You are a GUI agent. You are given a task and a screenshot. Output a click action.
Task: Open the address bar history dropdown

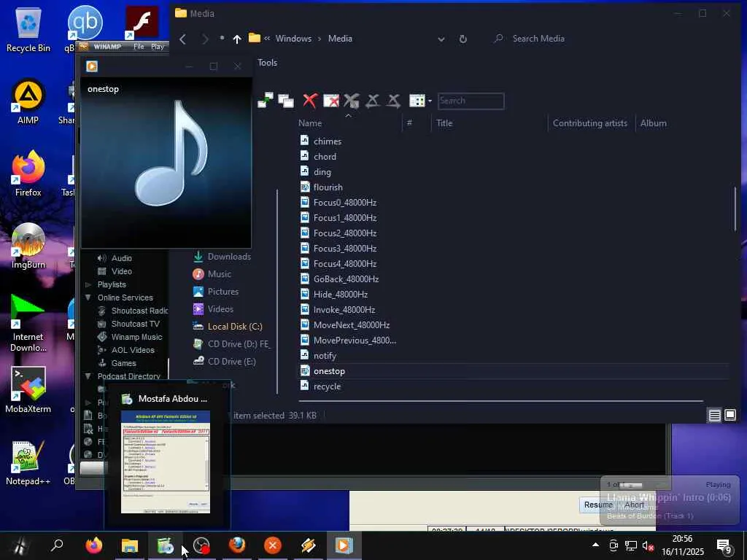441,39
